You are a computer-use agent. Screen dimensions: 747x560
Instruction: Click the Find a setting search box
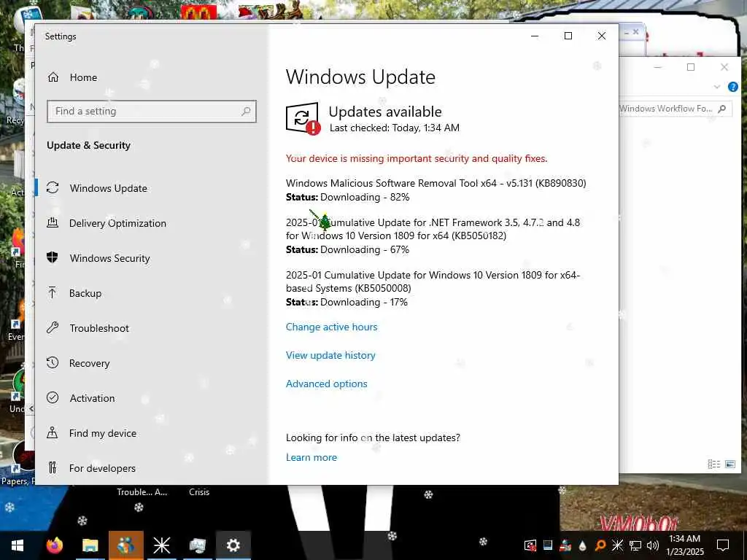click(152, 112)
